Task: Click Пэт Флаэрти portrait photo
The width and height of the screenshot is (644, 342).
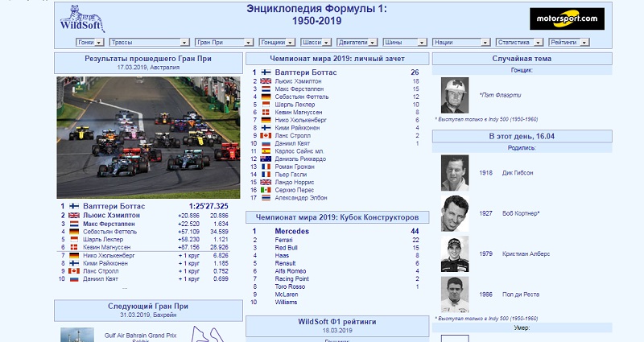Action: point(455,95)
